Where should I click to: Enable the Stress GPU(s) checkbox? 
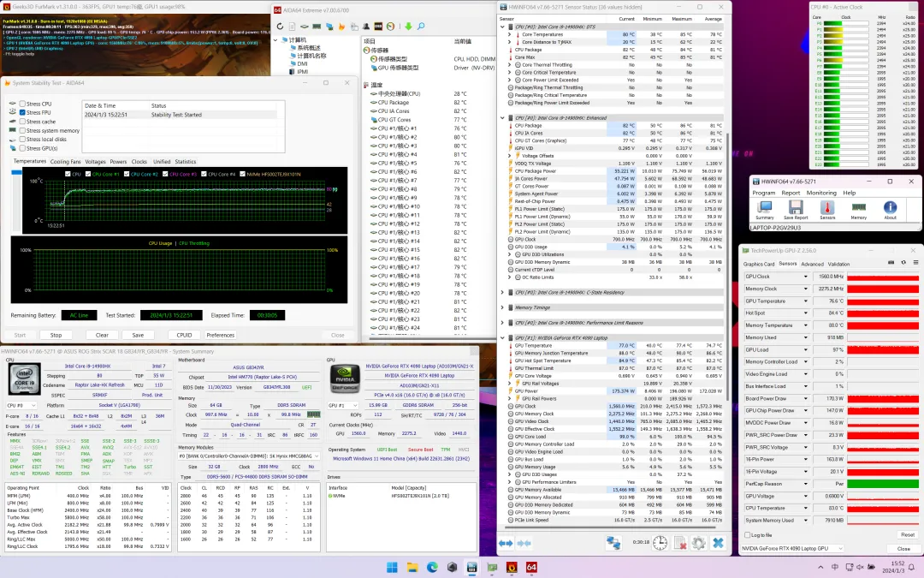coord(22,148)
